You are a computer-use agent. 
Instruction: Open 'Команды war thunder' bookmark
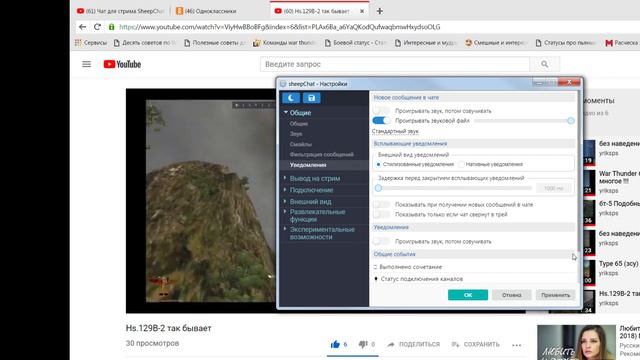[x=285, y=42]
